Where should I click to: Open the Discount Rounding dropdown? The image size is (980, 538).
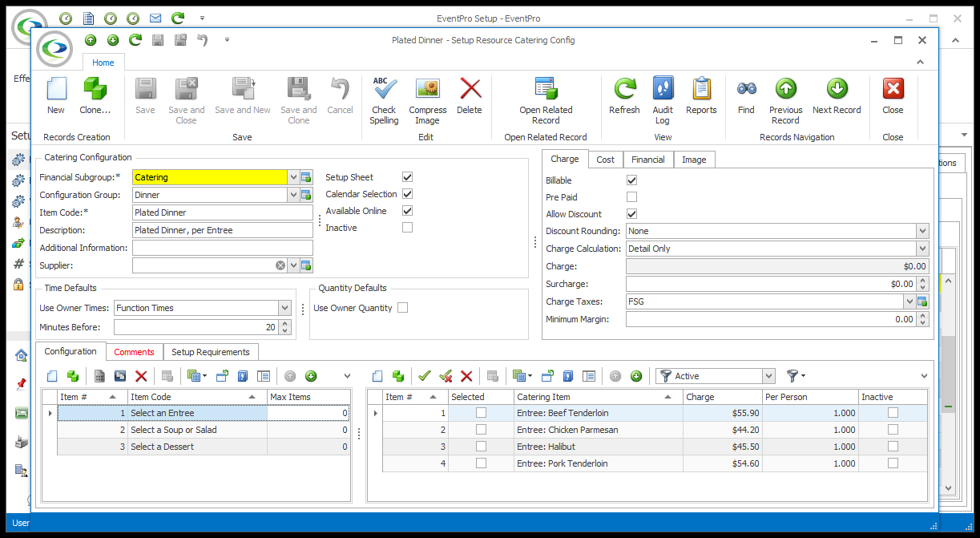pyautogui.click(x=922, y=231)
